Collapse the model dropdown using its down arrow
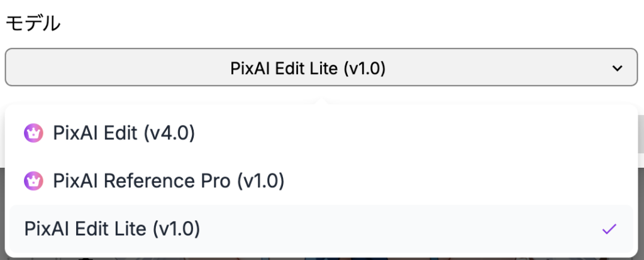 (618, 68)
